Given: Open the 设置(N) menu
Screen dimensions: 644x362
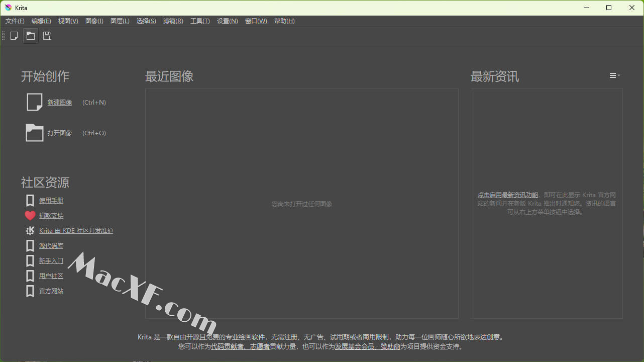Looking at the screenshot, I should 228,21.
